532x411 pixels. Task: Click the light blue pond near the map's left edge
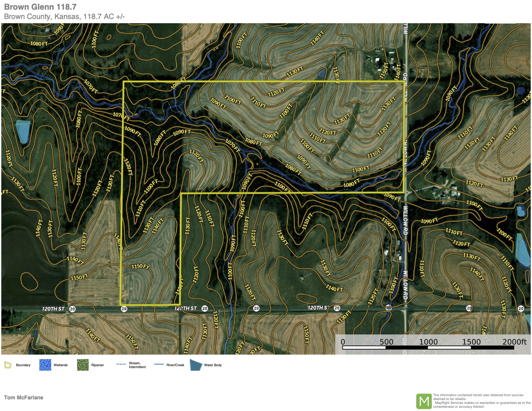pos(23,131)
